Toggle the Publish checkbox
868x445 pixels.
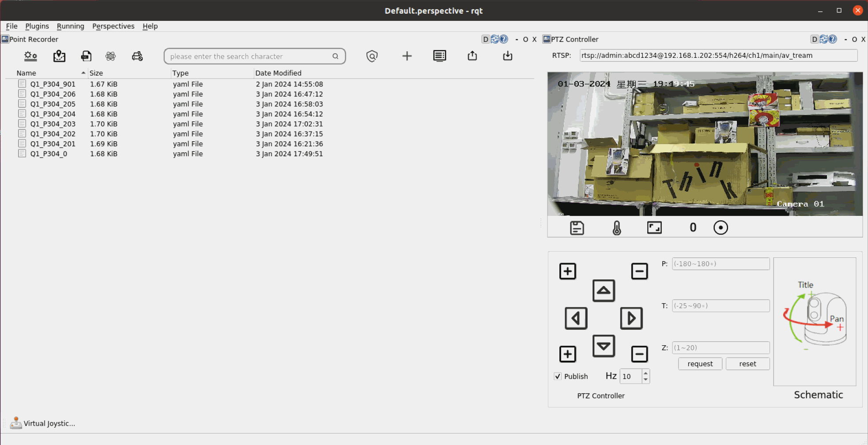[558, 376]
